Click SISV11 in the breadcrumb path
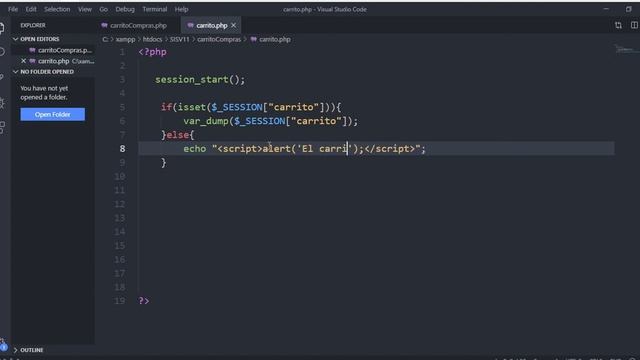The image size is (640, 360). click(180, 40)
